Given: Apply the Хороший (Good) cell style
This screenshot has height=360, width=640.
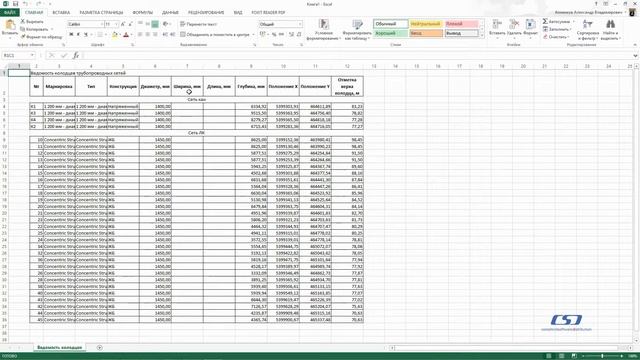Looking at the screenshot, I should point(390,33).
